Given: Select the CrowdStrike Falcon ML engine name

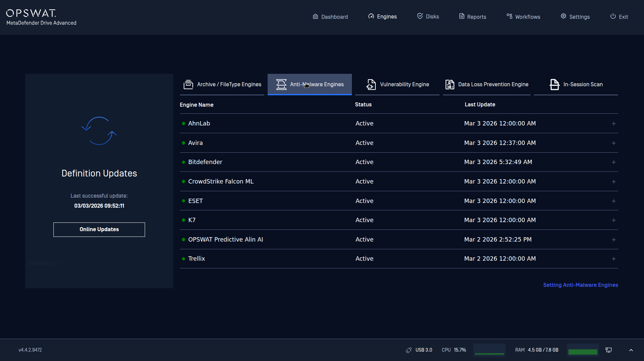Looking at the screenshot, I should tap(221, 182).
